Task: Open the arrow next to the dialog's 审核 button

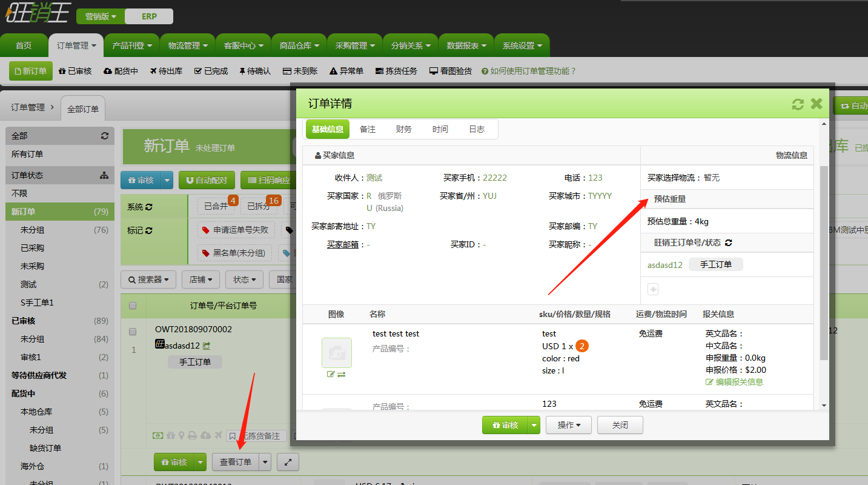Action: [x=534, y=426]
